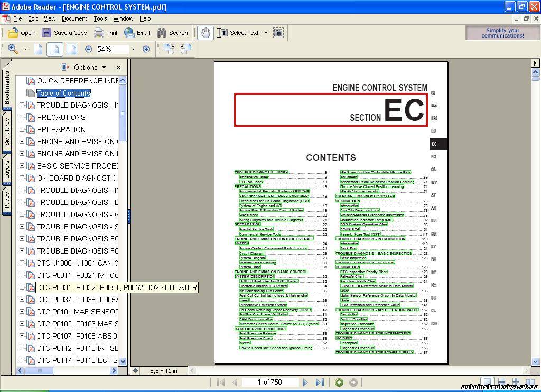541x392 pixels.
Task: Open the Help menu
Action: pyautogui.click(x=145, y=18)
